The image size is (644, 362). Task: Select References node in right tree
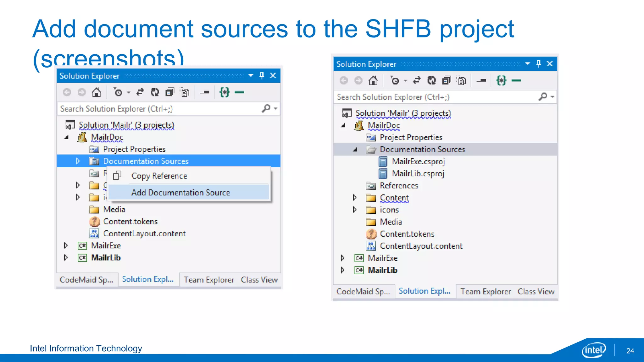pos(399,185)
